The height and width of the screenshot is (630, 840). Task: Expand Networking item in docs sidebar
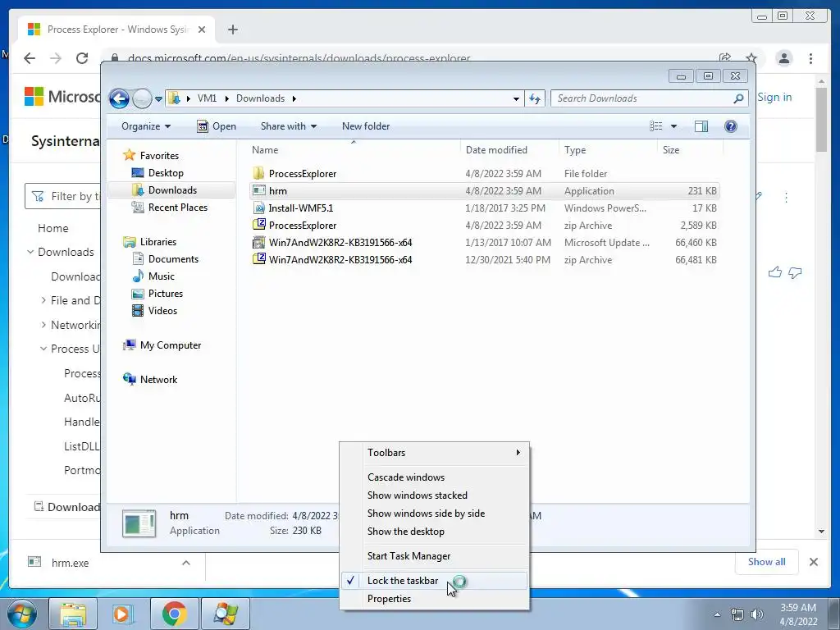pos(43,325)
